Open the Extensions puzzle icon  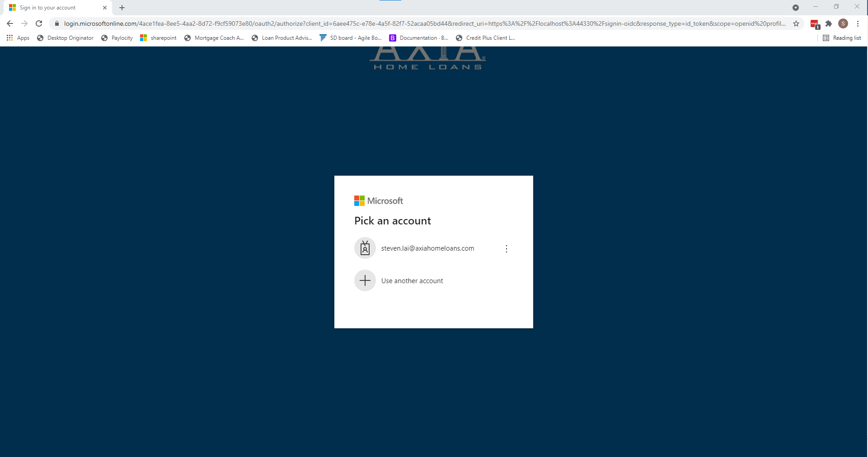click(x=829, y=23)
